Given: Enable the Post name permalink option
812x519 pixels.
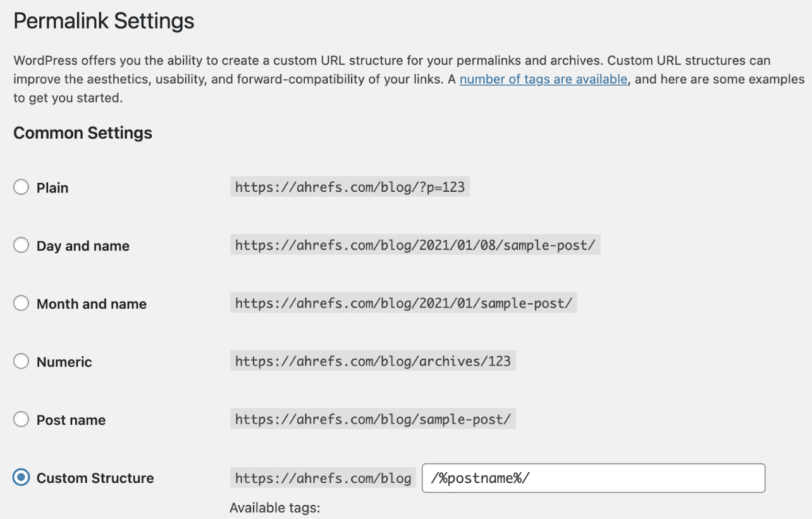Looking at the screenshot, I should coord(20,419).
